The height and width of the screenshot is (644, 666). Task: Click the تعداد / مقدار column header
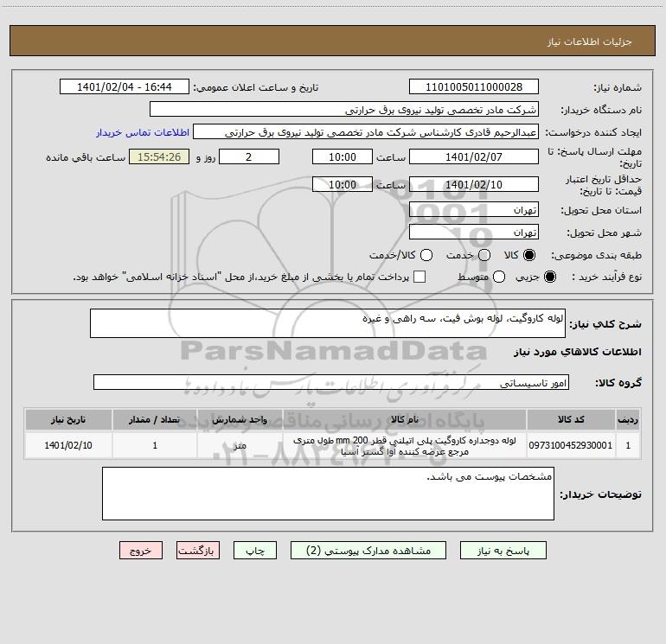155,419
